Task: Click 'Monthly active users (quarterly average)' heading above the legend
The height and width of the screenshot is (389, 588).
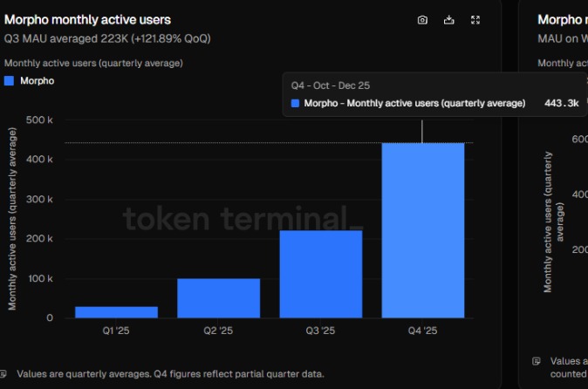Action: (x=93, y=63)
